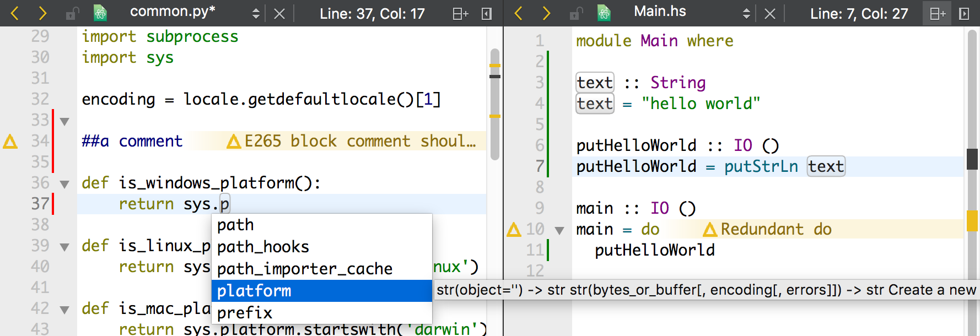Click Line: 37, Col: 17 indicator

coord(372,13)
